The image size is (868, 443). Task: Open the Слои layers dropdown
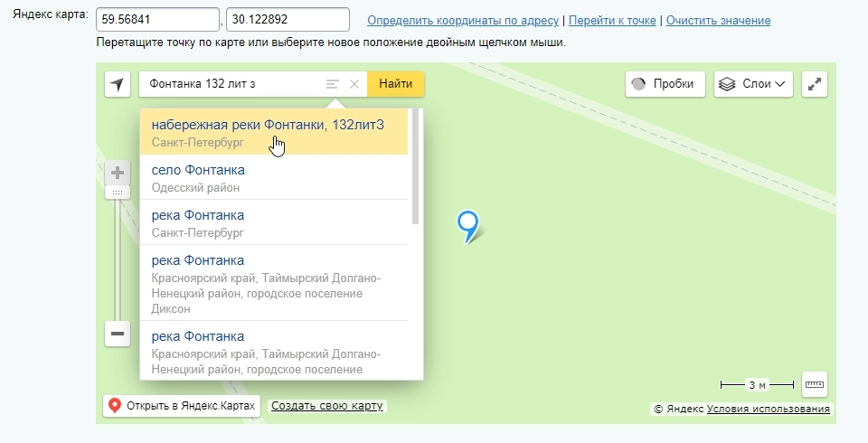(753, 84)
